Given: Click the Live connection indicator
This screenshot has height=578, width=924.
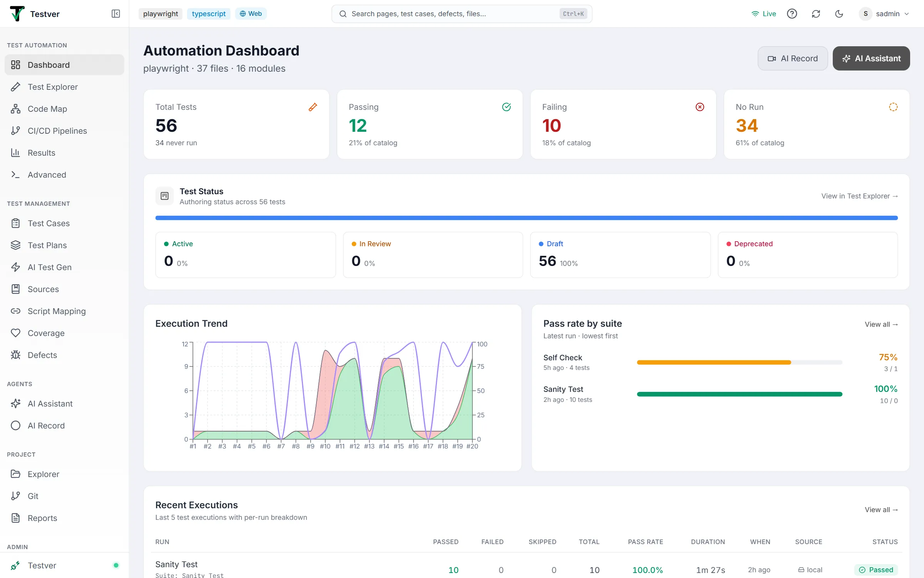Looking at the screenshot, I should point(764,14).
